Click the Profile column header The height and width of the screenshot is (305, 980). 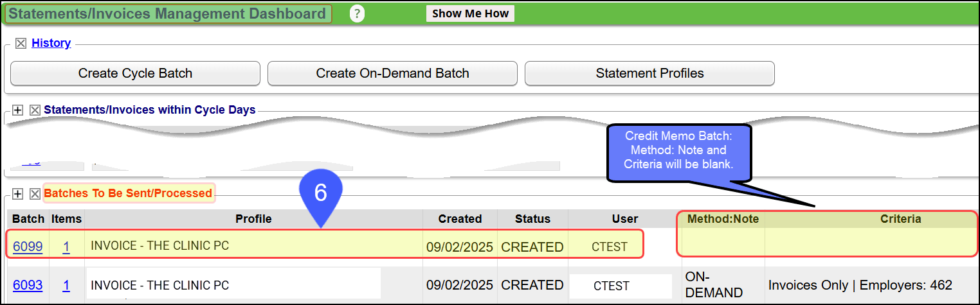point(253,219)
